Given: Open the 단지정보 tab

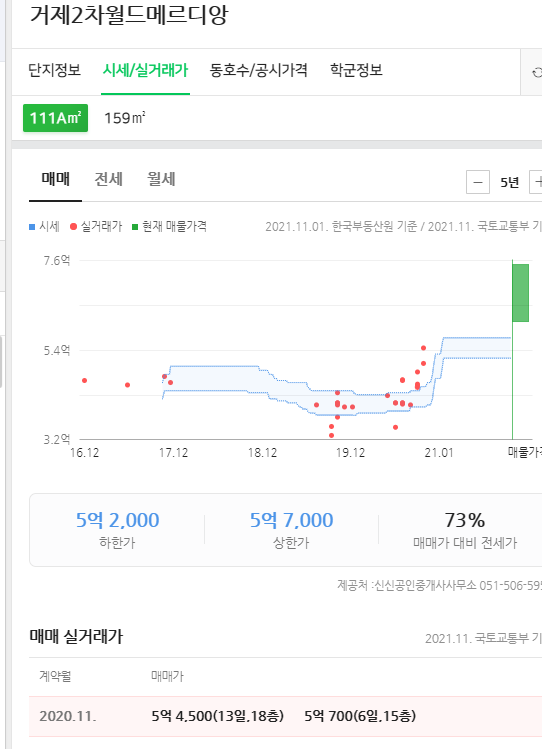Looking at the screenshot, I should point(54,70).
